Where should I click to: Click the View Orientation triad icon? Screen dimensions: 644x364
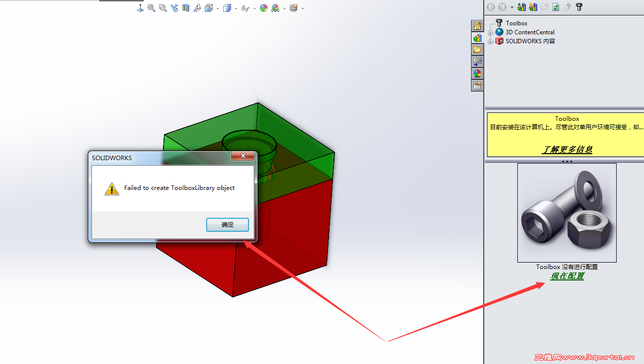coord(140,8)
